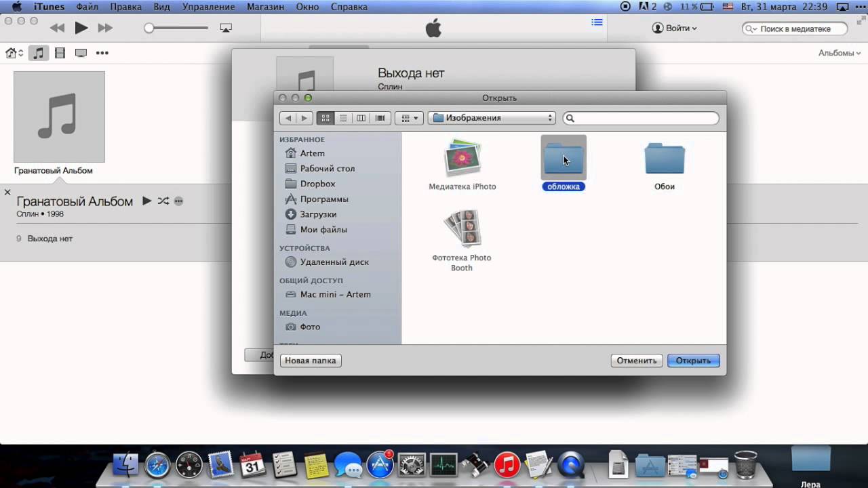This screenshot has width=868, height=488.
Task: Switch Open dialog to Cover Flow view
Action: click(380, 118)
